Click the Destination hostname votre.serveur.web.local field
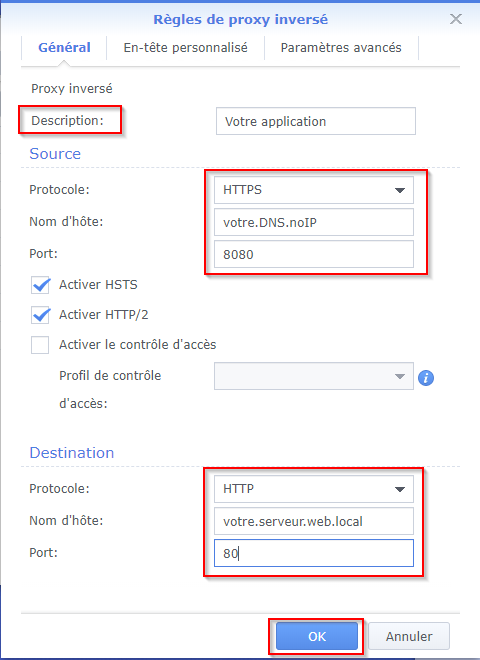 (x=314, y=521)
